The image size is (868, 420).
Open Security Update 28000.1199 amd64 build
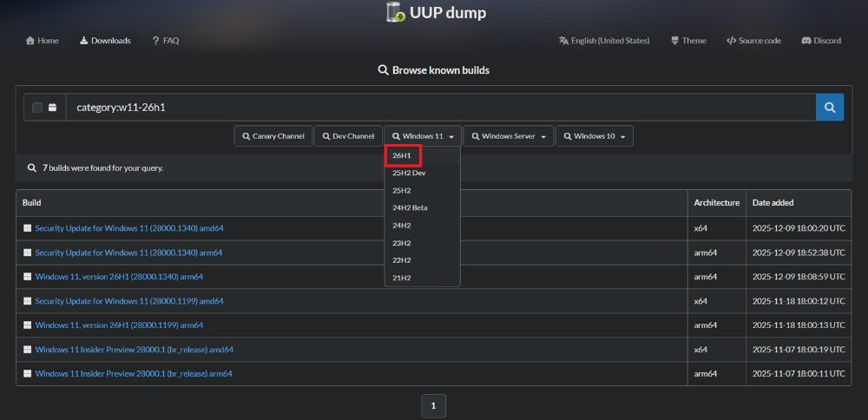129,301
